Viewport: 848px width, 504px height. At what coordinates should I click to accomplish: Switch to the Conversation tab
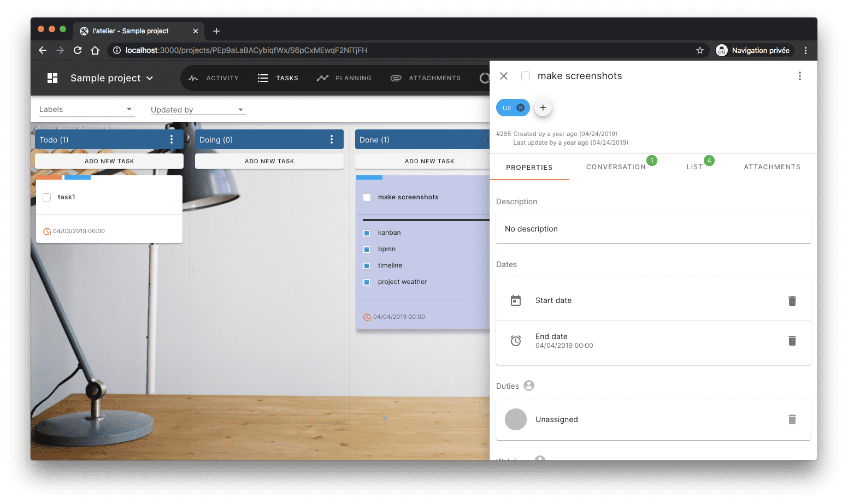point(616,167)
